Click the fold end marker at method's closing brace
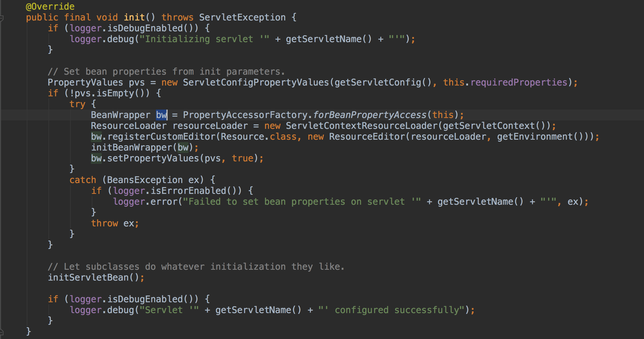 (x=2, y=332)
